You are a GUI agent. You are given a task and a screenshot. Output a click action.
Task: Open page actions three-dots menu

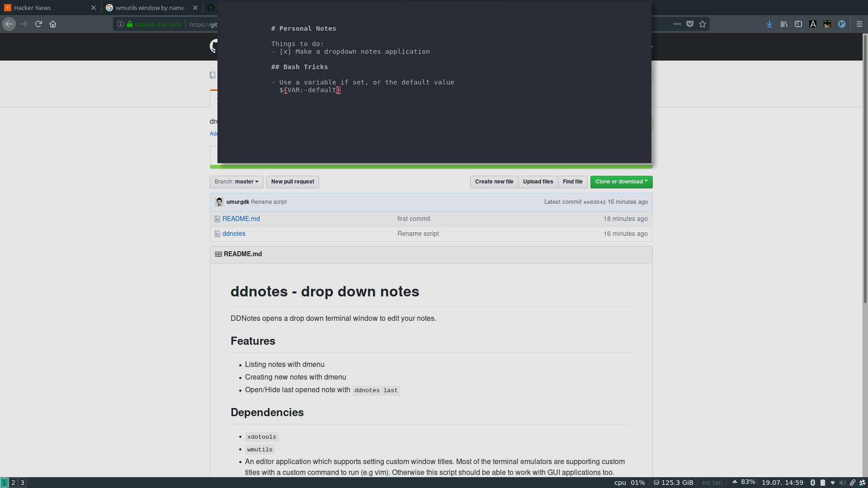click(x=677, y=24)
